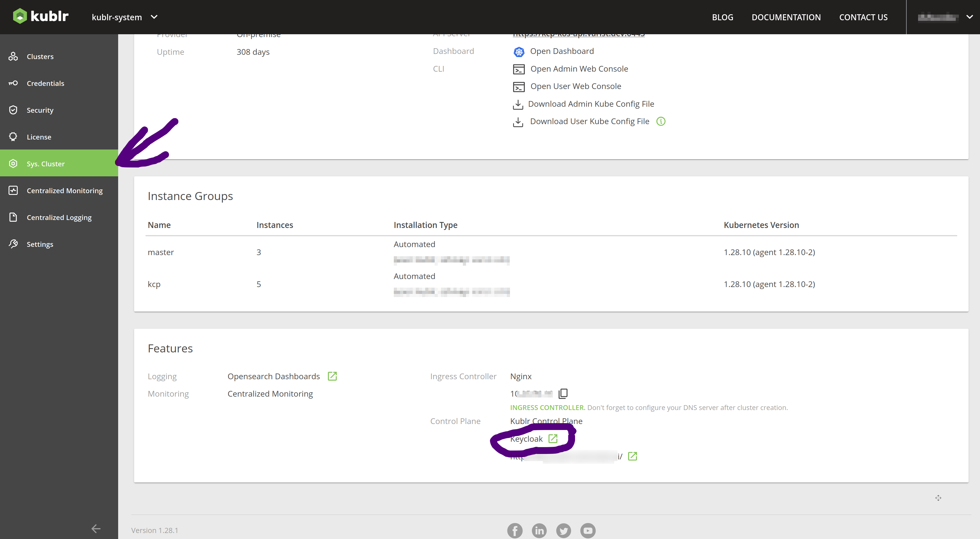Click the User Kube Config download icon
Image resolution: width=980 pixels, height=539 pixels.
tap(518, 122)
